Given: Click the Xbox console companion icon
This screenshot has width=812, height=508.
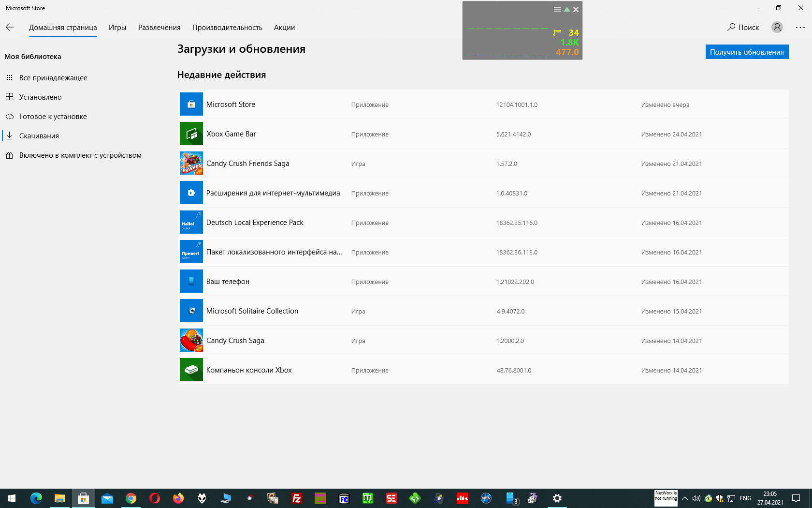Looking at the screenshot, I should click(191, 370).
